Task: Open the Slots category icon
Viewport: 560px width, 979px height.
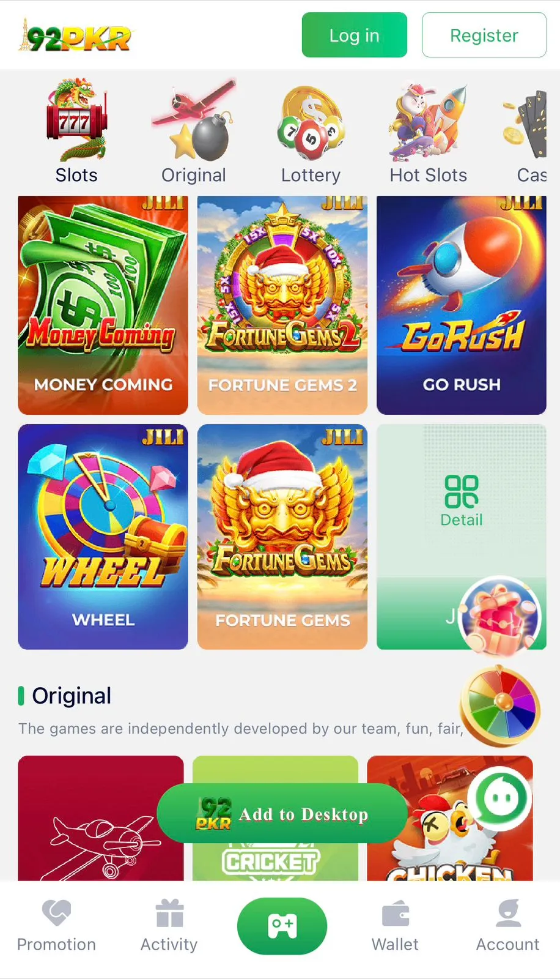Action: [x=76, y=119]
